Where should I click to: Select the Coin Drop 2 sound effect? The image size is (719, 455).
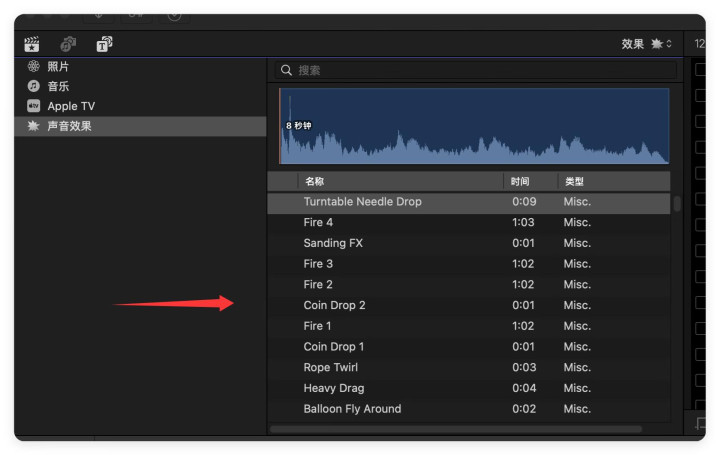[x=469, y=305]
